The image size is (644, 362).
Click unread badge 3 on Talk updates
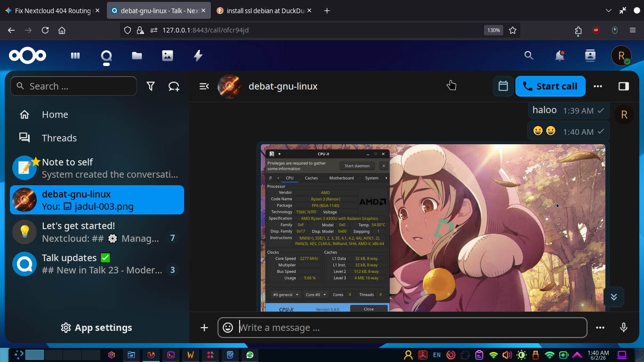pyautogui.click(x=172, y=270)
